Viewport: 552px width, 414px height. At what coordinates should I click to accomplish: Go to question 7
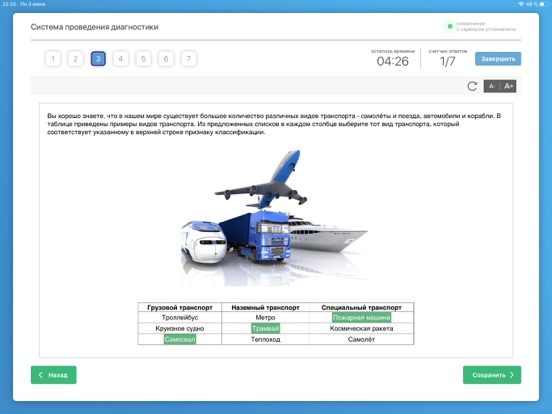coord(189,59)
